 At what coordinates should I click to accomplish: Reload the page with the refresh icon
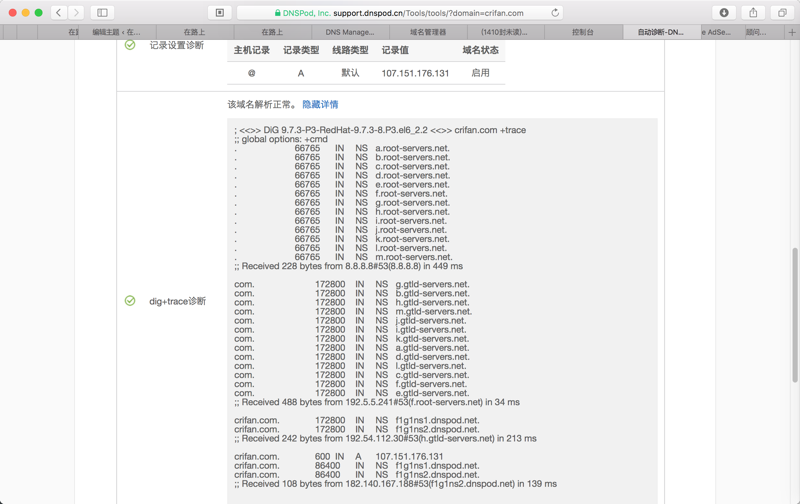coord(555,13)
